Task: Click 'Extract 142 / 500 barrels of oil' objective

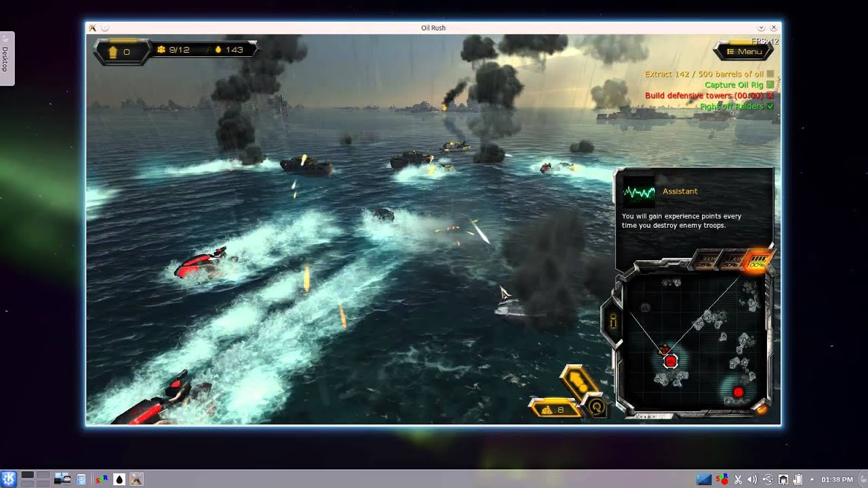Action: click(704, 74)
